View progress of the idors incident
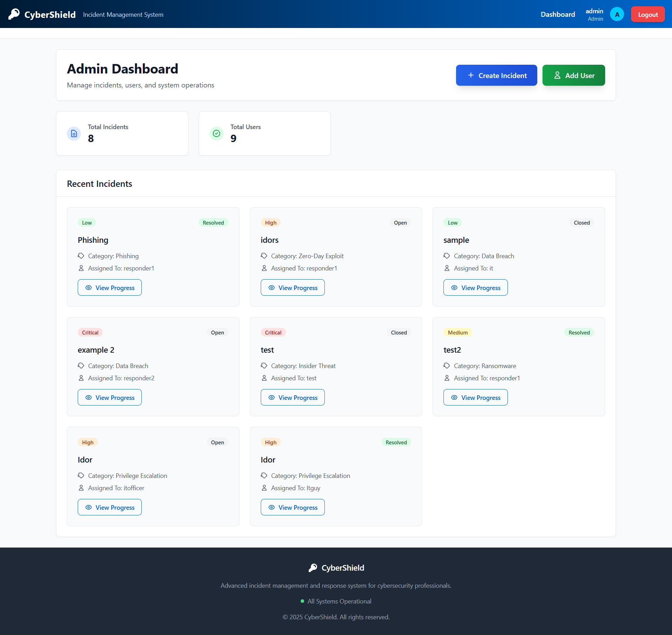672x635 pixels. pyautogui.click(x=293, y=288)
